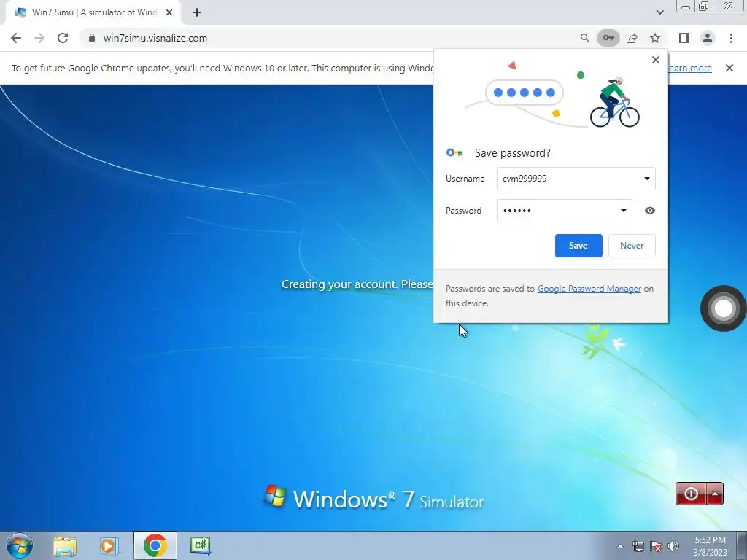Open the network tray icon

638,546
